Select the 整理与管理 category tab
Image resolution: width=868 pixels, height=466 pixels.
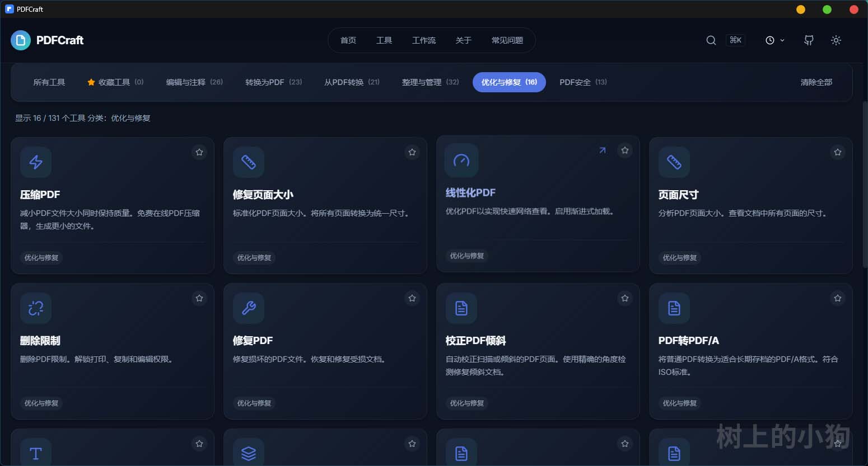tap(430, 82)
